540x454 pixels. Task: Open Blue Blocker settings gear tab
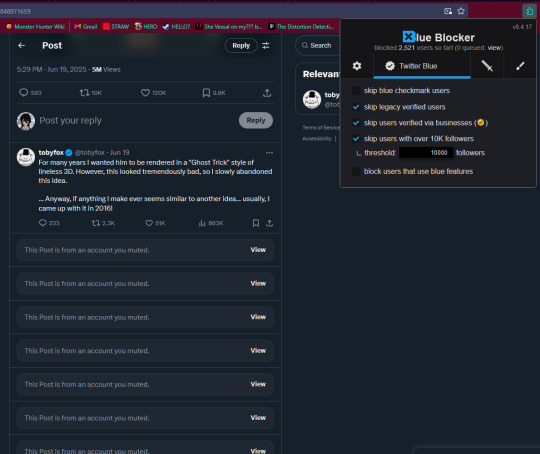357,66
